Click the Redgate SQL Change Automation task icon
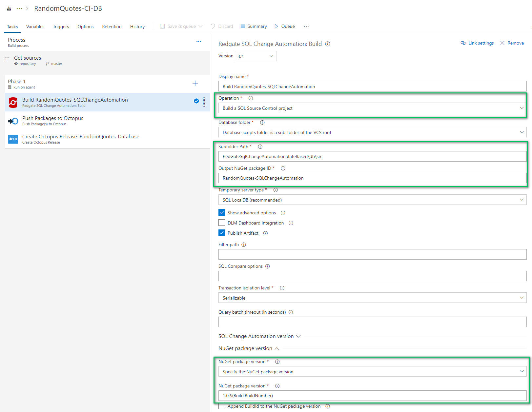 (x=13, y=102)
